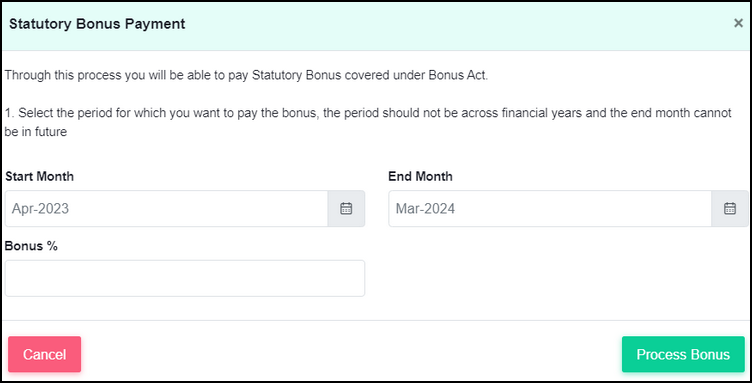Show the date picker next to Apr-2023
Viewport: 752px width, 383px height.
click(346, 209)
